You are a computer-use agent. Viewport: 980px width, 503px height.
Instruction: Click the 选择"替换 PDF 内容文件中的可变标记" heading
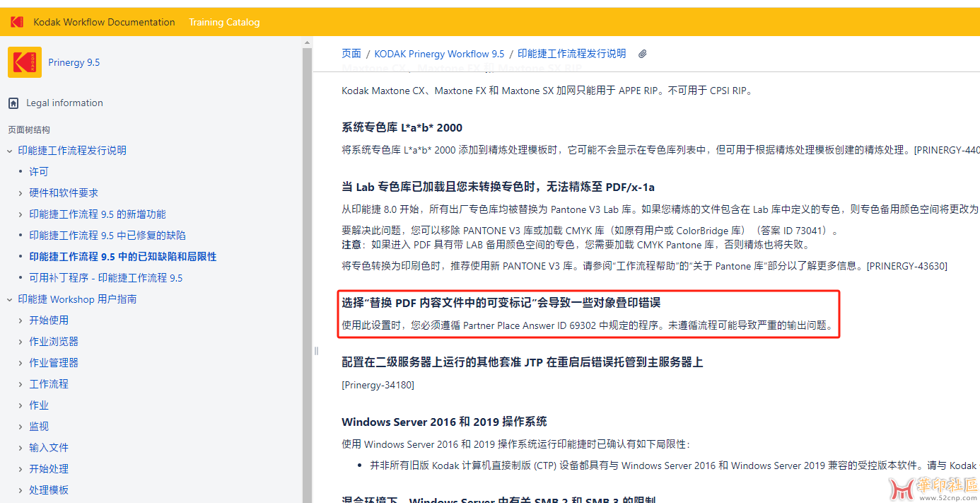(501, 303)
